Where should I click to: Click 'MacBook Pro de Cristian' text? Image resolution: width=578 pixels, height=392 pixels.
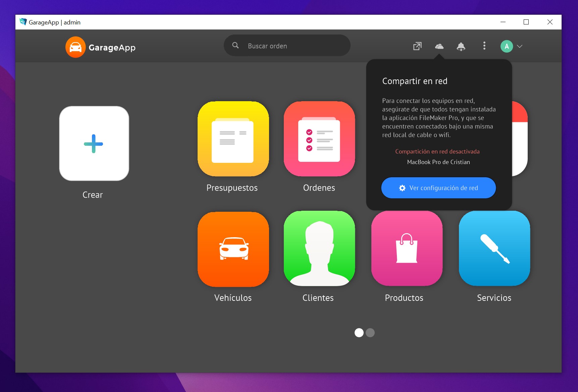[438, 162]
